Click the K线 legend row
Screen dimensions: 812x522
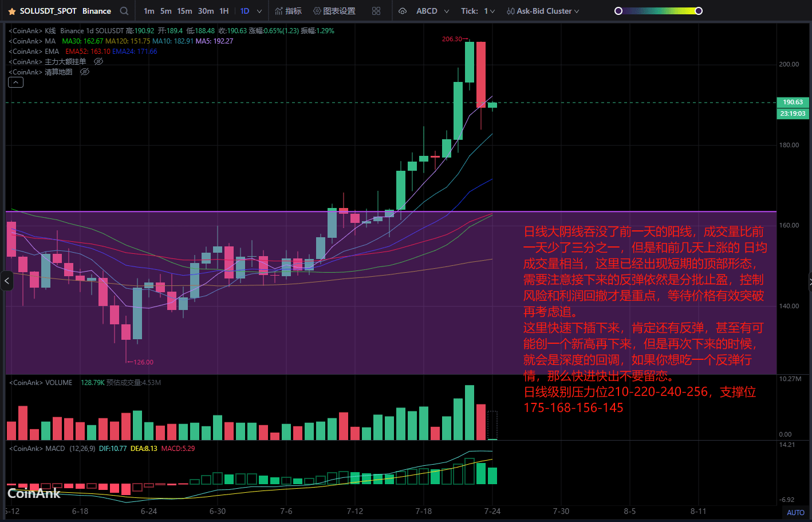[171, 31]
